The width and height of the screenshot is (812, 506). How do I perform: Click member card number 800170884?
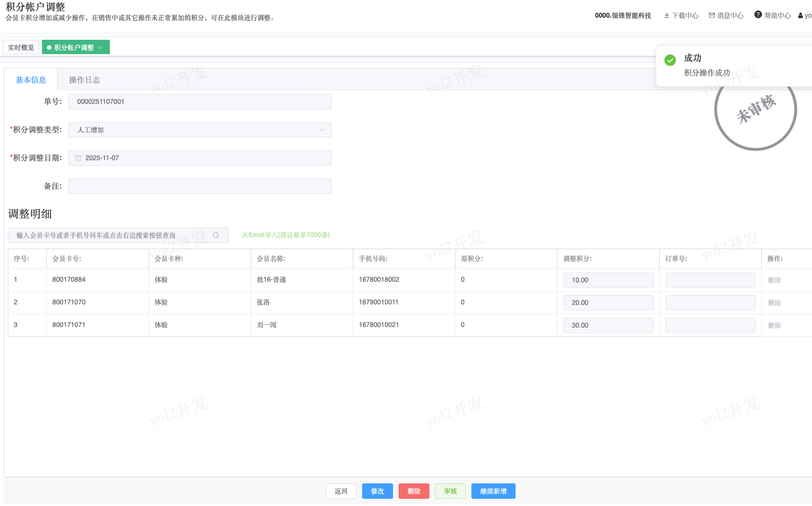(x=69, y=280)
